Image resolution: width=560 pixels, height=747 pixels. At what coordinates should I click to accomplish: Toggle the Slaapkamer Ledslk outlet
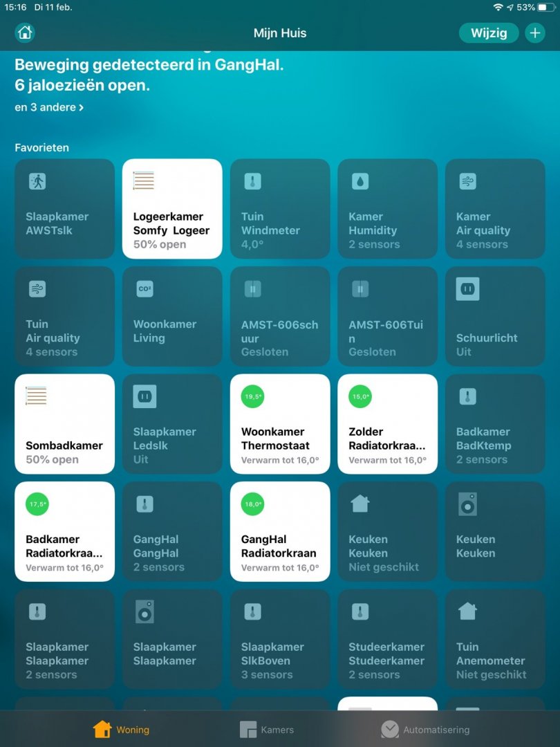(172, 424)
